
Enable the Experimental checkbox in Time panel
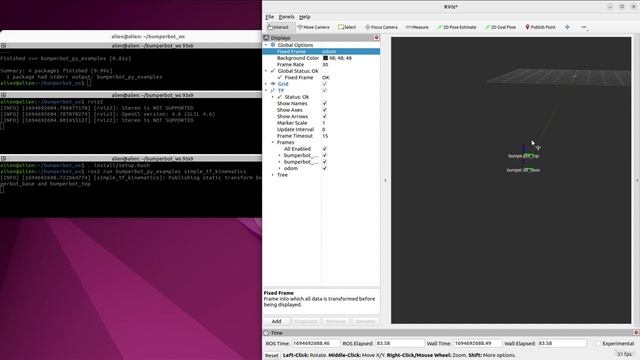click(x=598, y=343)
